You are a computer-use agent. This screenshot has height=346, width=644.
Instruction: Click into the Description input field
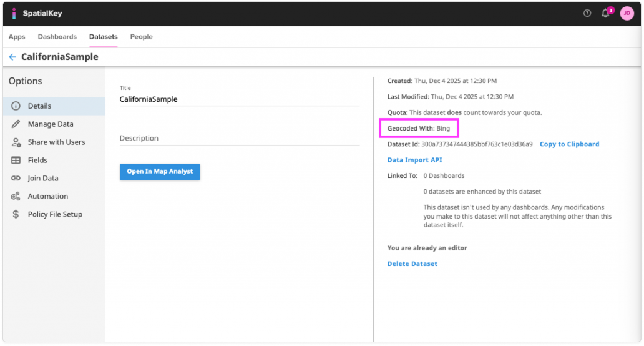(240, 138)
